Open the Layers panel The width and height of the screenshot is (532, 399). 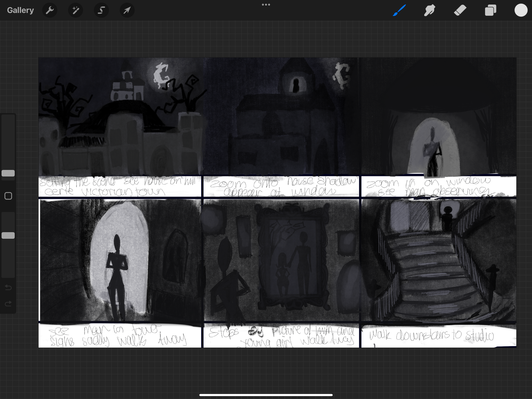[x=491, y=10]
